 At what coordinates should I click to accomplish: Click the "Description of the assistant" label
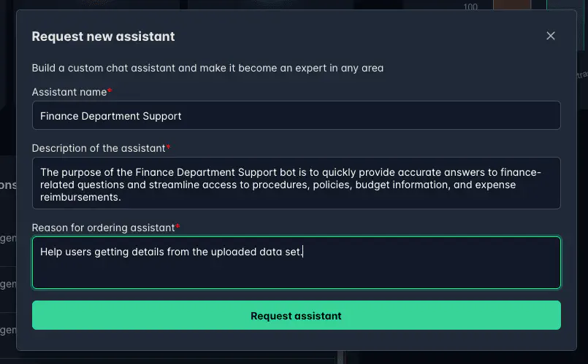[99, 148]
